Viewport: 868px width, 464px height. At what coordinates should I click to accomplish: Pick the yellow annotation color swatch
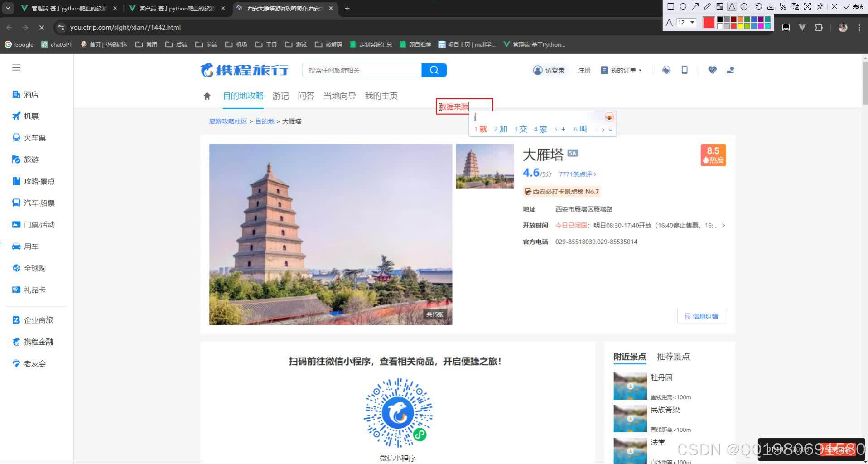coord(740,26)
